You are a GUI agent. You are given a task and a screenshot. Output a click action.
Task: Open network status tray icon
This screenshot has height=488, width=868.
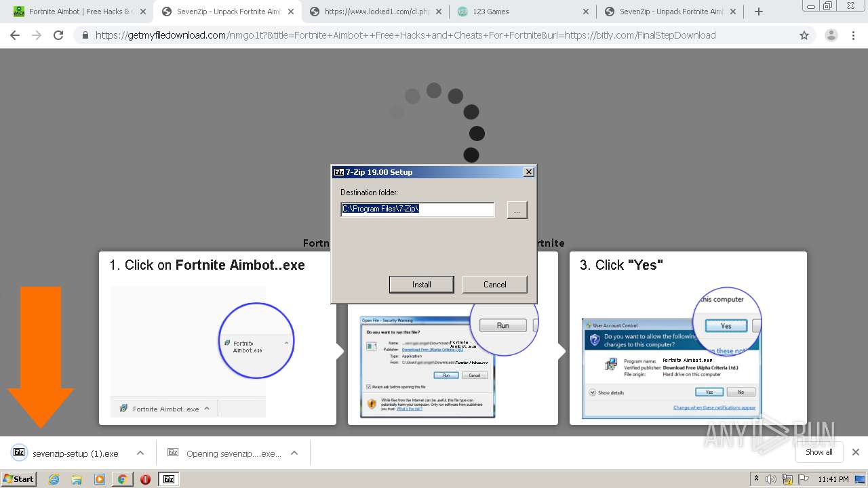(x=787, y=479)
